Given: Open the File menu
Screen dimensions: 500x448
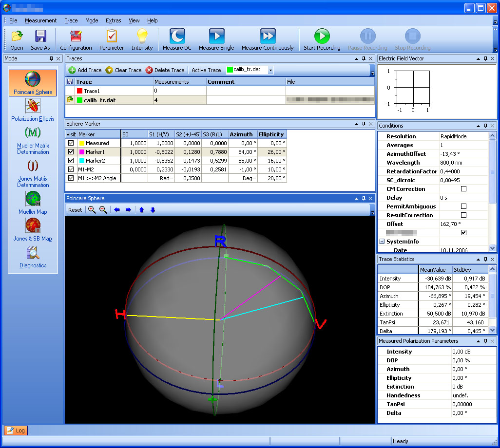Looking at the screenshot, I should pyautogui.click(x=13, y=20).
